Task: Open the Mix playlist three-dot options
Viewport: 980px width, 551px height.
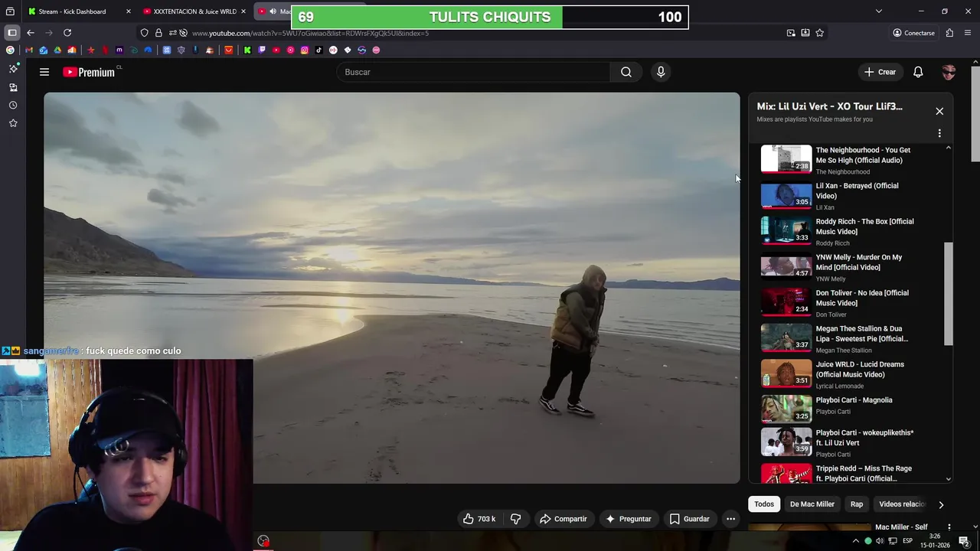Action: pyautogui.click(x=939, y=133)
